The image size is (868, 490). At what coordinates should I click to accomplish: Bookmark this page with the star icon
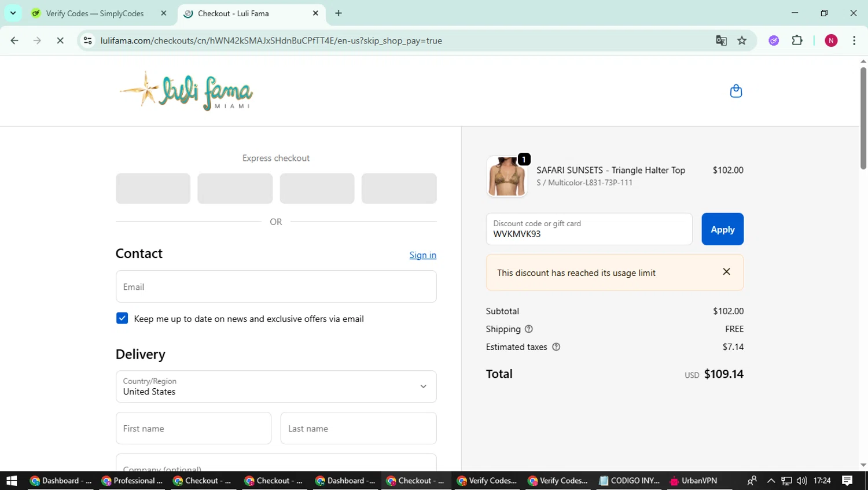pyautogui.click(x=742, y=40)
